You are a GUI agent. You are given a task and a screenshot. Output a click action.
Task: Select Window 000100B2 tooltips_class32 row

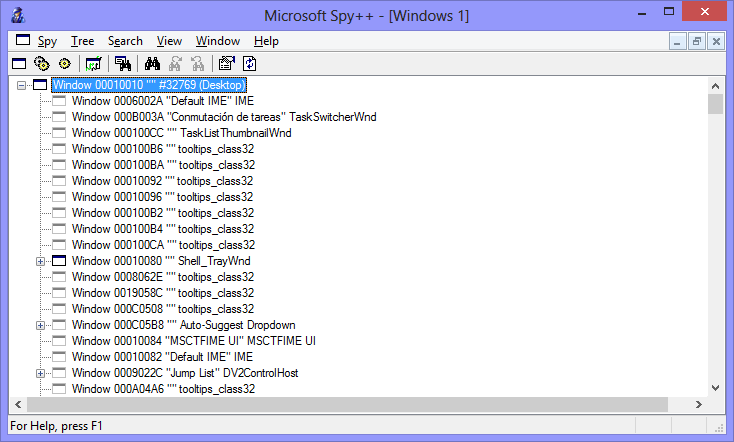coord(162,213)
